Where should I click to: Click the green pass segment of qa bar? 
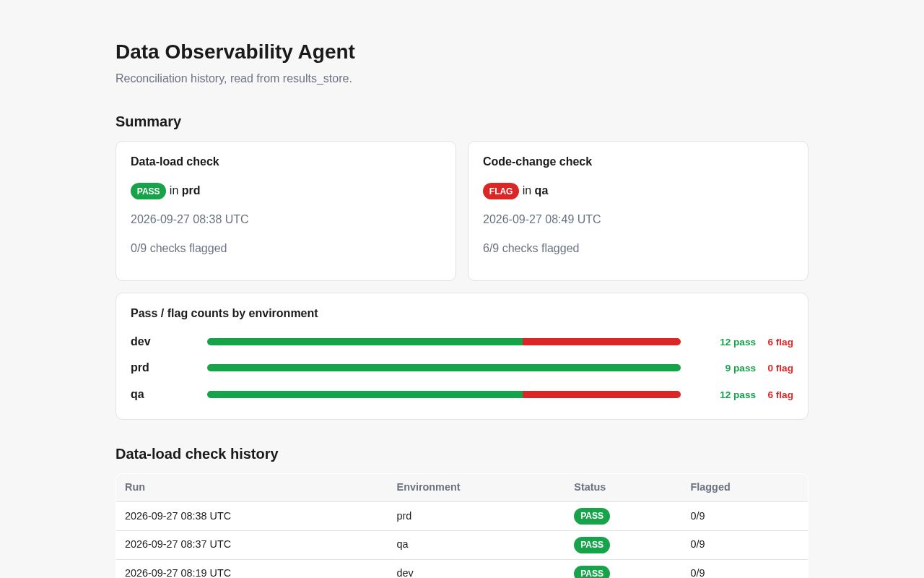[x=365, y=394]
